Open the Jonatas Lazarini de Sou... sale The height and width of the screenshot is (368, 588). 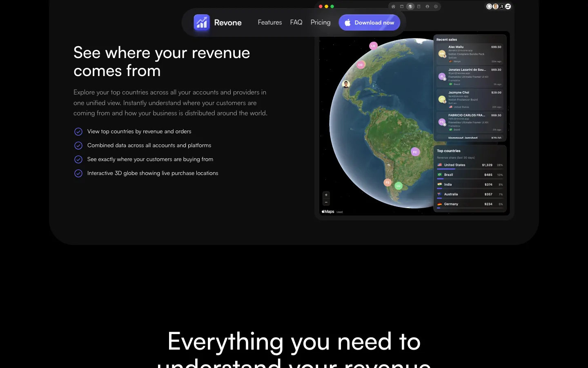(470, 77)
